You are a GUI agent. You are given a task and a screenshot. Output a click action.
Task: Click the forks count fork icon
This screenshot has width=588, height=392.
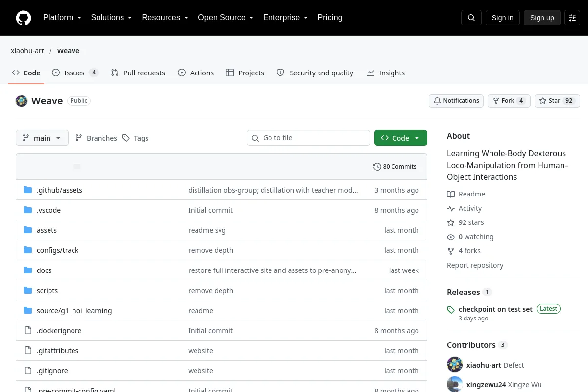451,251
